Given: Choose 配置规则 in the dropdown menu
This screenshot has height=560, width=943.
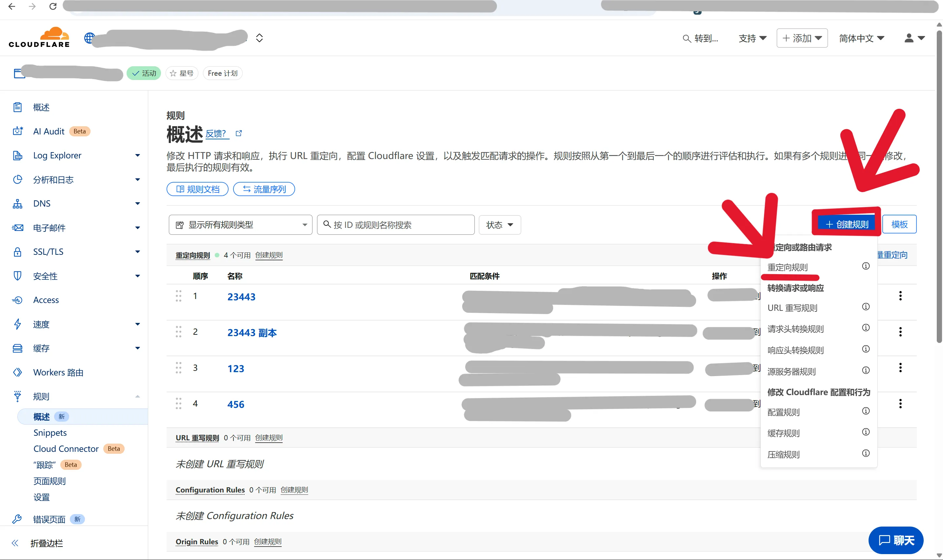Looking at the screenshot, I should [x=783, y=412].
